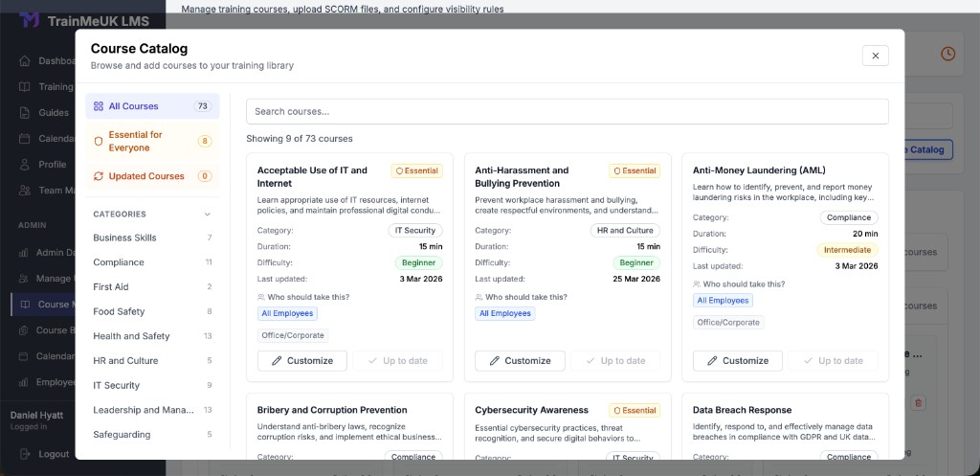The width and height of the screenshot is (980, 476).
Task: Customize Anti-Money Laundering course
Action: coord(738,361)
